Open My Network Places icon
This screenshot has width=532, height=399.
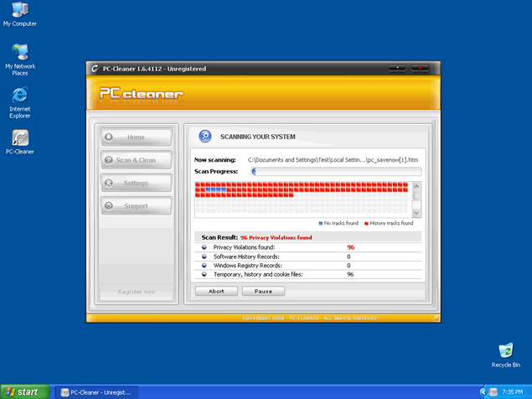19,52
